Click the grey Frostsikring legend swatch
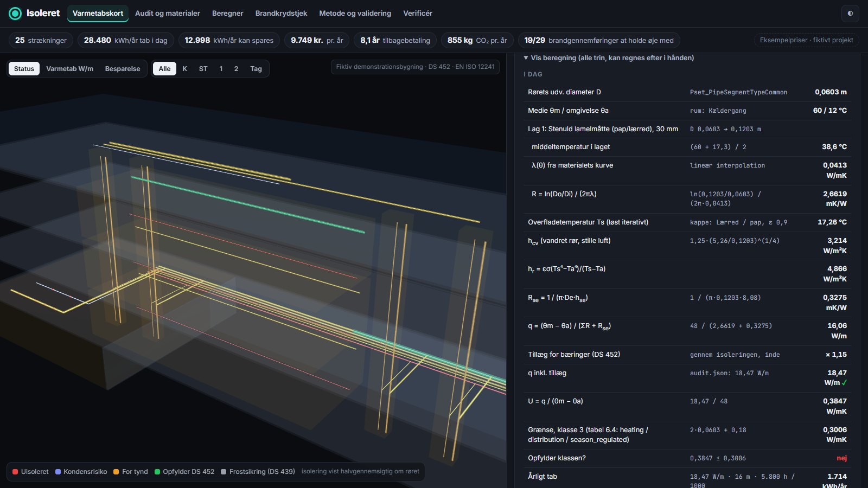 [x=224, y=472]
